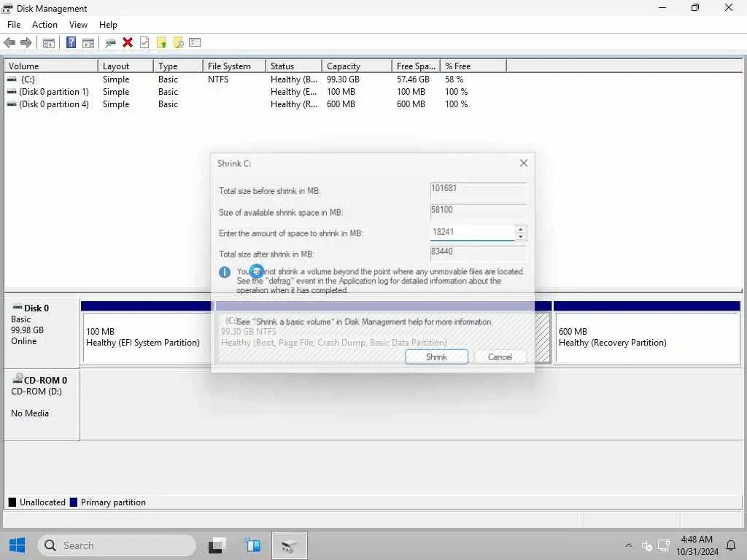Screen dimensions: 747x560
Task: Select 100 MB EFI System Partition block
Action: click(146, 337)
